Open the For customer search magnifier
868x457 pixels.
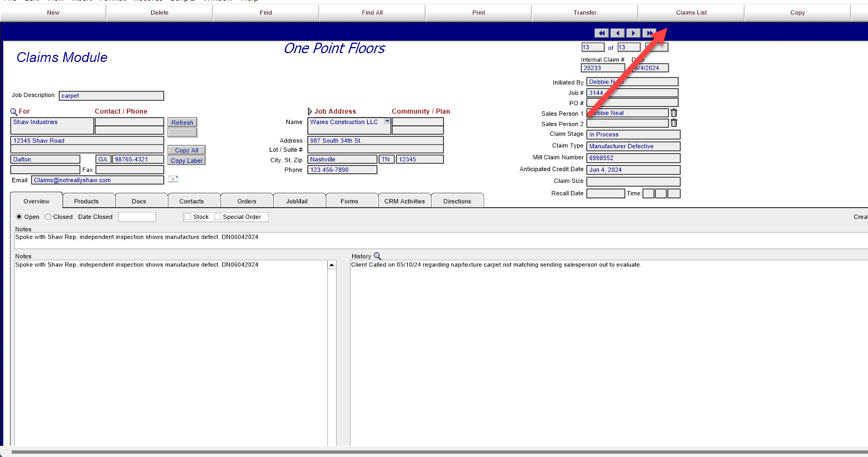point(14,112)
